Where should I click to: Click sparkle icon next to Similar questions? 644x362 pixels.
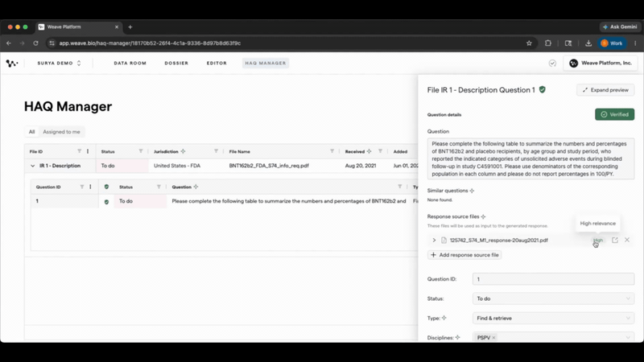coord(472,191)
